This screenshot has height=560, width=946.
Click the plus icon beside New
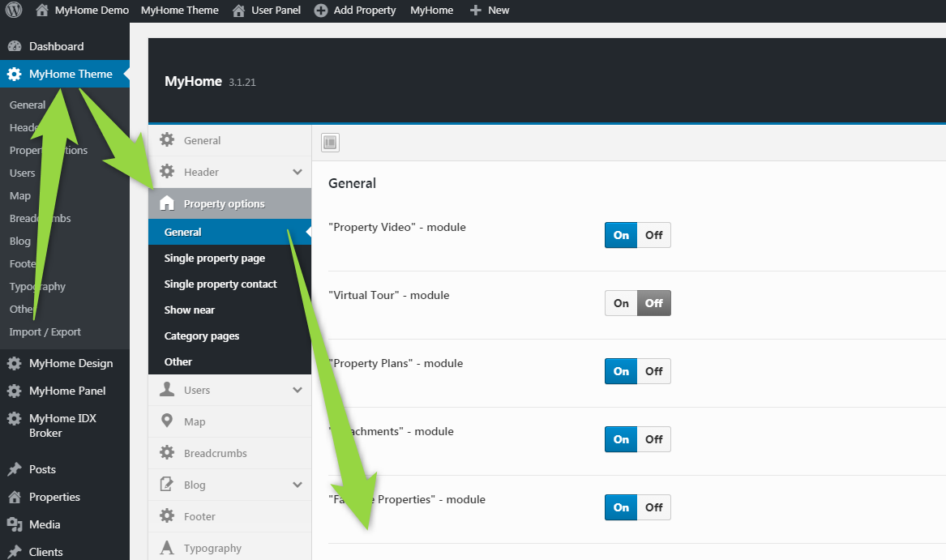pos(475,11)
